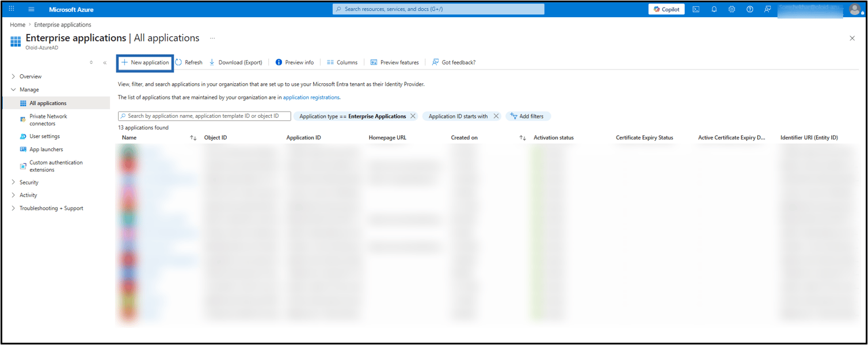
Task: Click the sidebar expand/collapse all icon
Action: [91, 63]
